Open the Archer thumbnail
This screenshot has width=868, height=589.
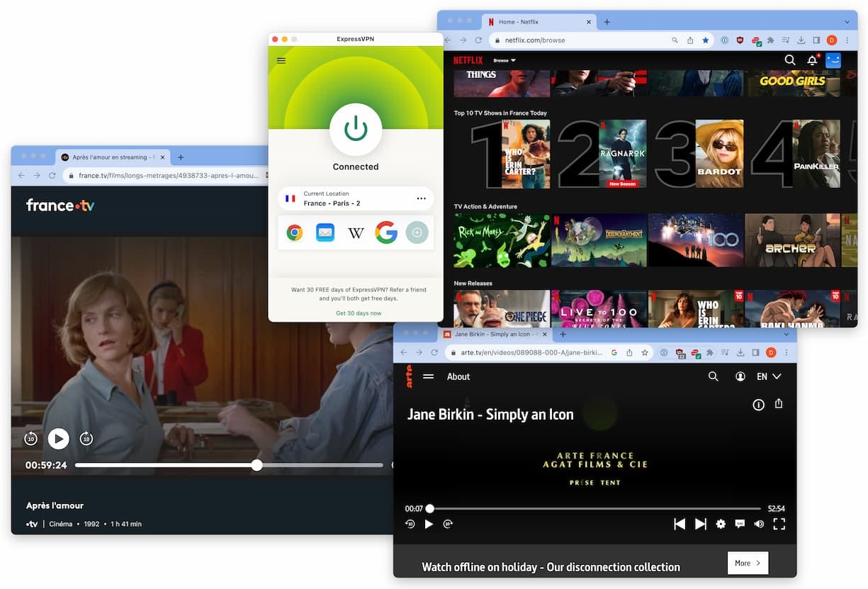coord(792,240)
